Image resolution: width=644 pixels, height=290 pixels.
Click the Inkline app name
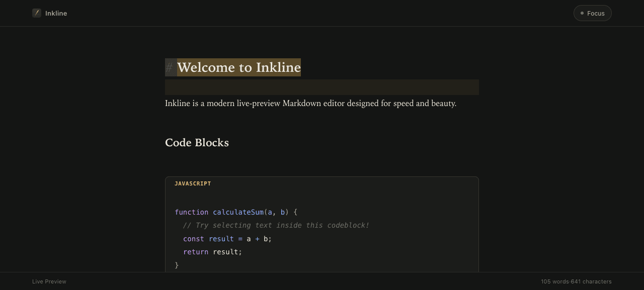coord(56,13)
